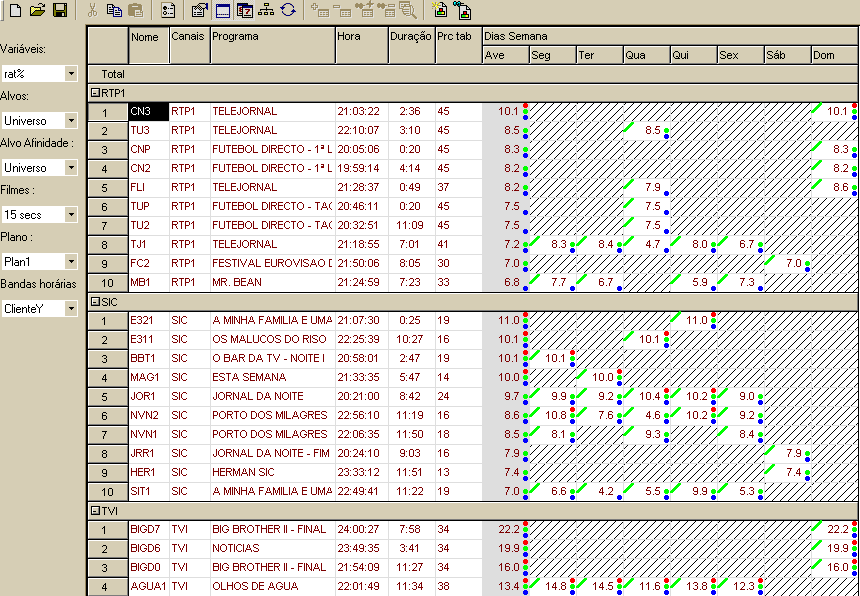The height and width of the screenshot is (596, 860).
Task: Click the duration cell 11:09
Action: [412, 225]
